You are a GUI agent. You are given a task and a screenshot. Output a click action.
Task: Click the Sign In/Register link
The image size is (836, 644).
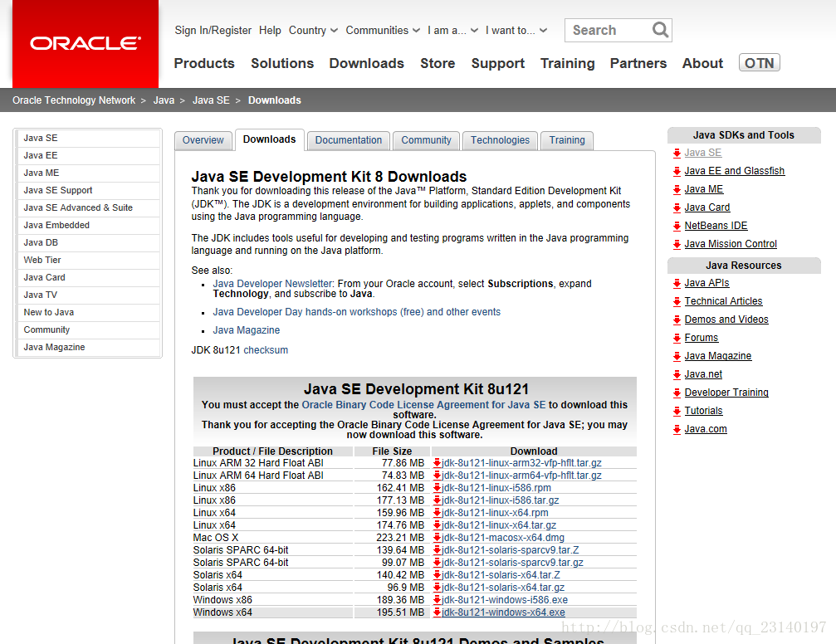pyautogui.click(x=213, y=31)
